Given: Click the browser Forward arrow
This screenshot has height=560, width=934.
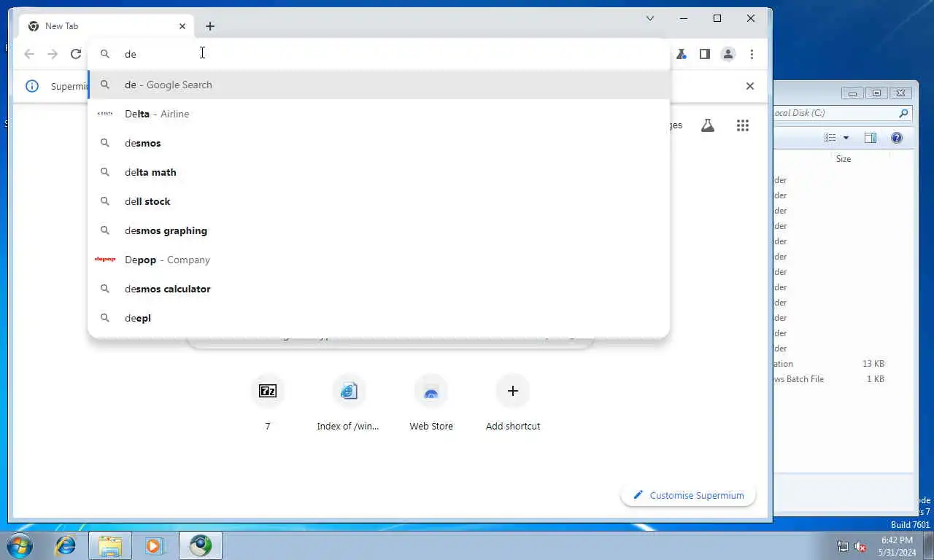Looking at the screenshot, I should (x=53, y=54).
